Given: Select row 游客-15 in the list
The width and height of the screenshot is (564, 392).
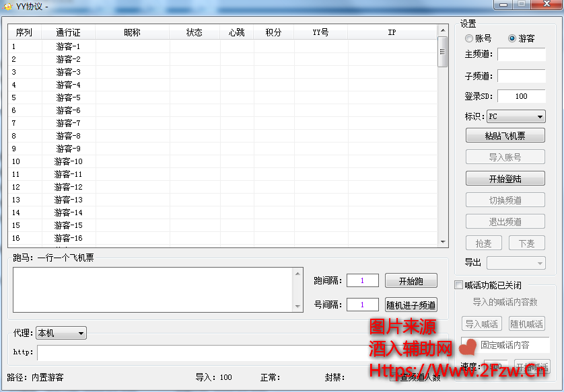Looking at the screenshot, I should coord(223,225).
